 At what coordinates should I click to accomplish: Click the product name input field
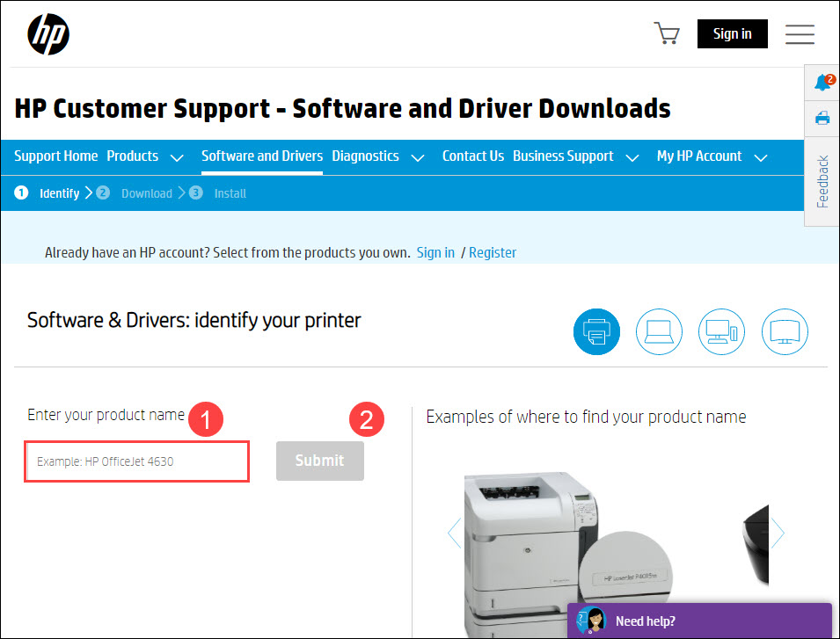click(x=137, y=461)
